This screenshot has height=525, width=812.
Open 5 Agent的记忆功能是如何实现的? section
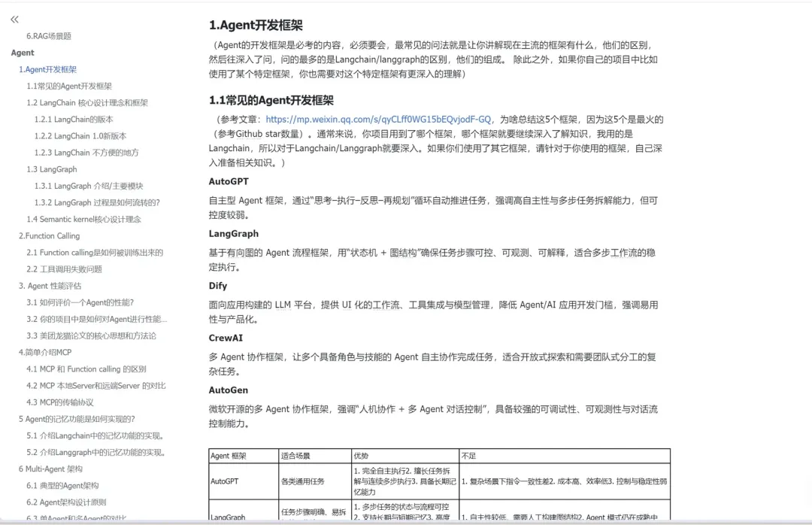77,419
